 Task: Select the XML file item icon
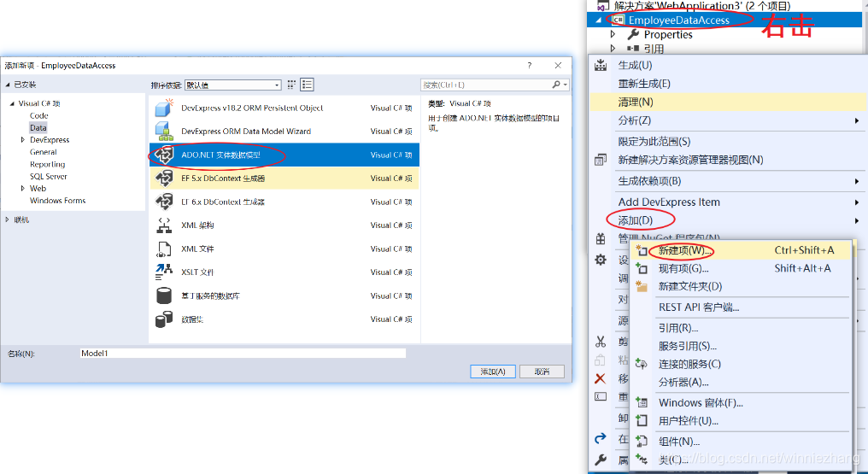tap(164, 249)
